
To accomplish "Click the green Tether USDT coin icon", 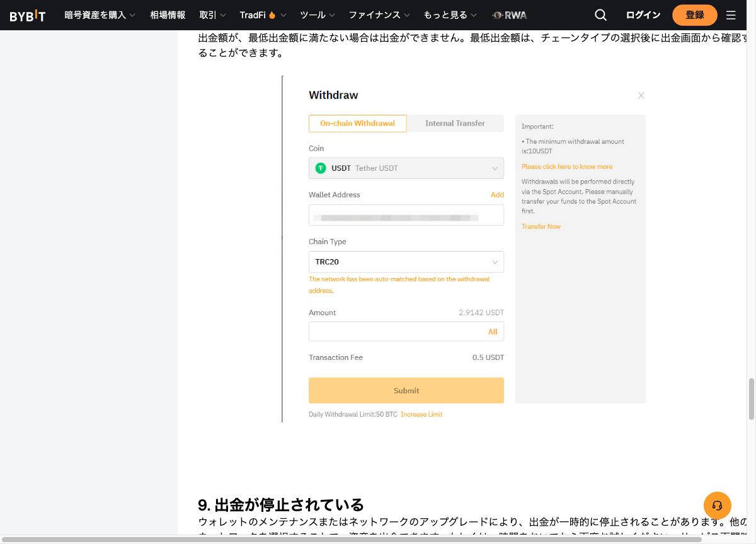I will click(321, 168).
